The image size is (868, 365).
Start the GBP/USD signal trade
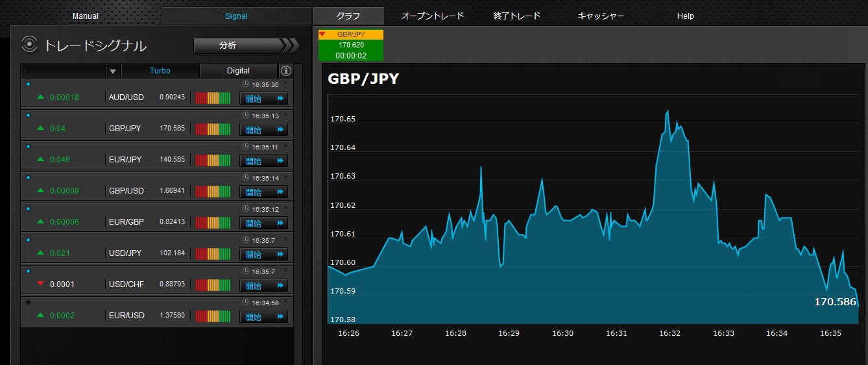(x=263, y=192)
